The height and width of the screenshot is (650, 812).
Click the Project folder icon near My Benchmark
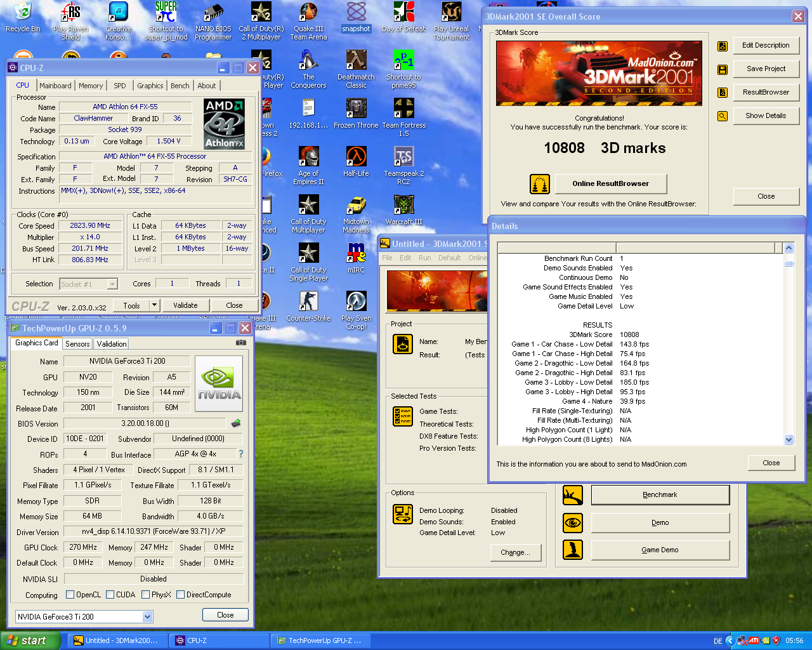(402, 343)
